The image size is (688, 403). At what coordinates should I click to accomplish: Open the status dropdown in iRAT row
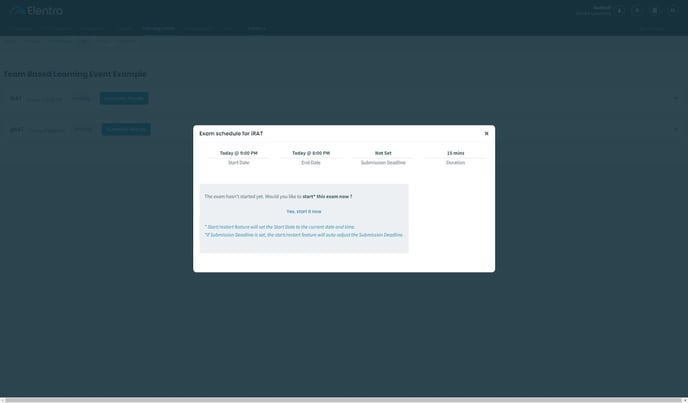click(x=83, y=98)
